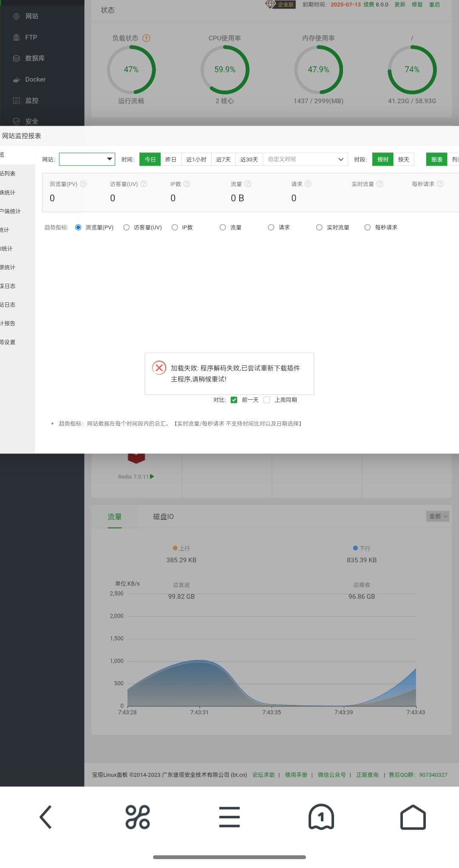Switch to the 磁盘IO tab

(x=163, y=517)
